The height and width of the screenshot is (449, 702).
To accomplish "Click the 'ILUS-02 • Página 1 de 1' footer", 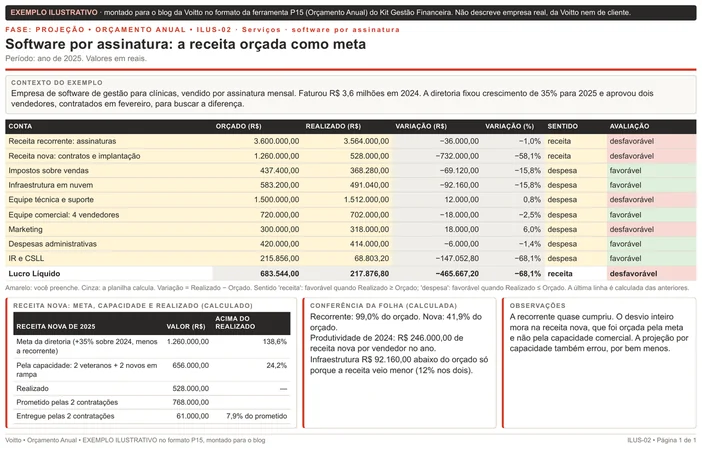I will point(662,440).
